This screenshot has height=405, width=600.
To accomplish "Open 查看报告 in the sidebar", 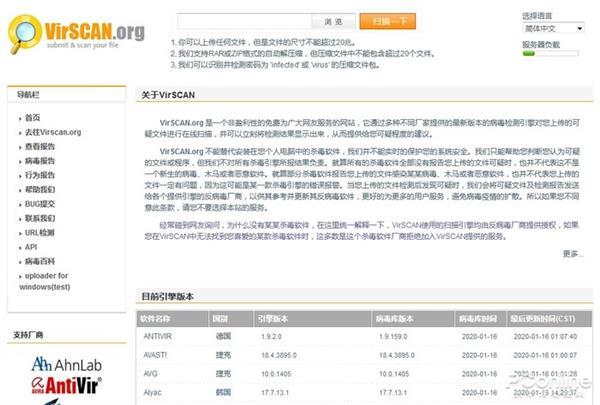I will point(40,147).
